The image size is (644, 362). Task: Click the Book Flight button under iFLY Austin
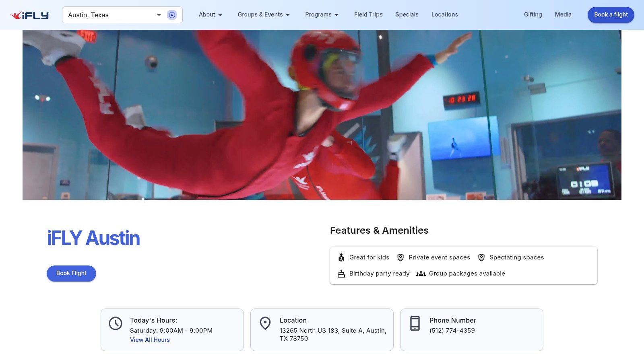click(x=71, y=274)
